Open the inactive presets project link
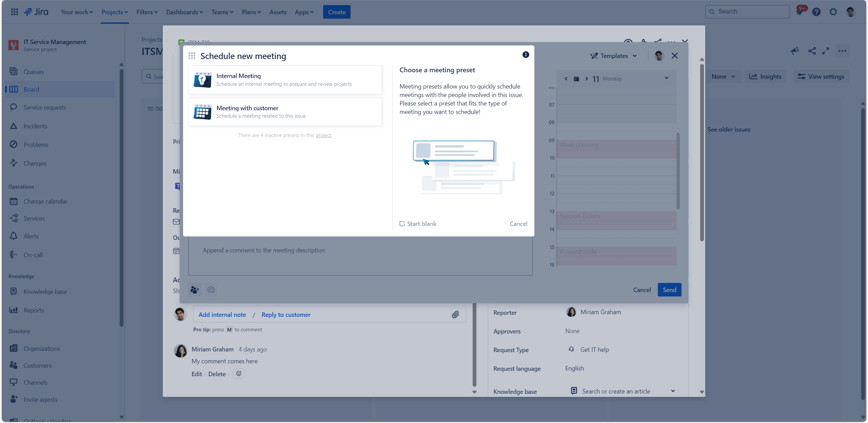This screenshot has height=423, width=868. point(323,135)
